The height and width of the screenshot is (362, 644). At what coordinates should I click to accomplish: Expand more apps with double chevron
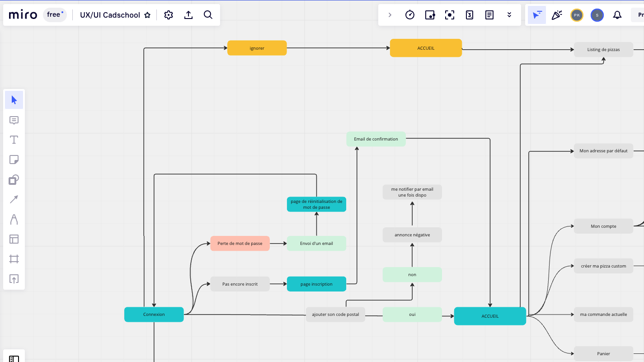pyautogui.click(x=509, y=15)
